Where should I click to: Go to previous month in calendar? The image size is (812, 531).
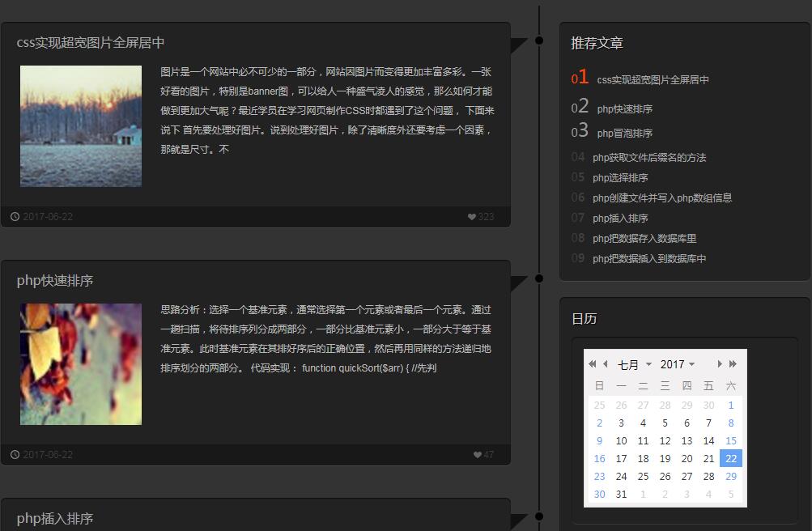coord(605,364)
